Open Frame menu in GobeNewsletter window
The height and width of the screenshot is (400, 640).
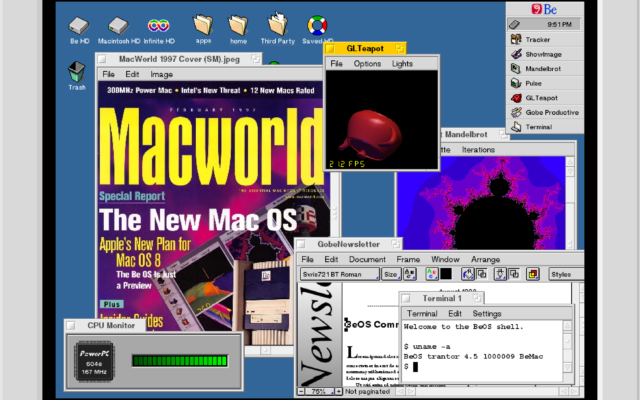(408, 260)
